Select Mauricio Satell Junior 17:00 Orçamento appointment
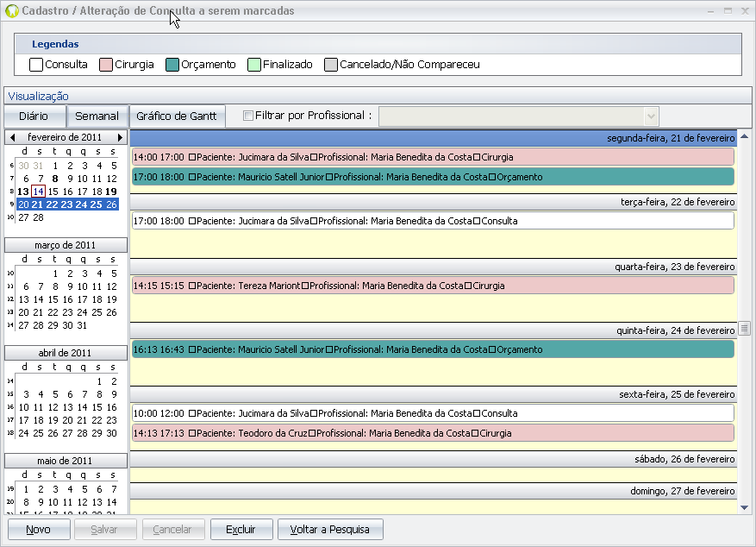This screenshot has height=547, width=756. point(433,177)
